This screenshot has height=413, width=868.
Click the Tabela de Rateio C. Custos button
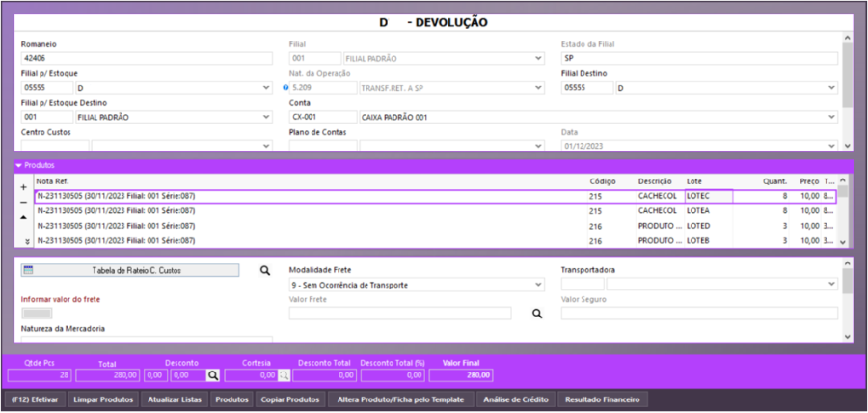tap(130, 271)
